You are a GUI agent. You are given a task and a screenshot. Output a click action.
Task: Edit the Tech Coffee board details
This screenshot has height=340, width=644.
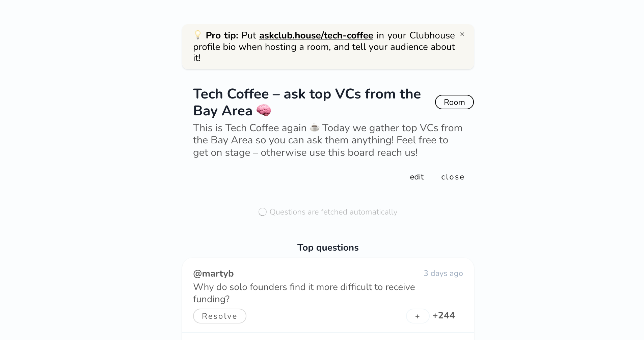417,177
